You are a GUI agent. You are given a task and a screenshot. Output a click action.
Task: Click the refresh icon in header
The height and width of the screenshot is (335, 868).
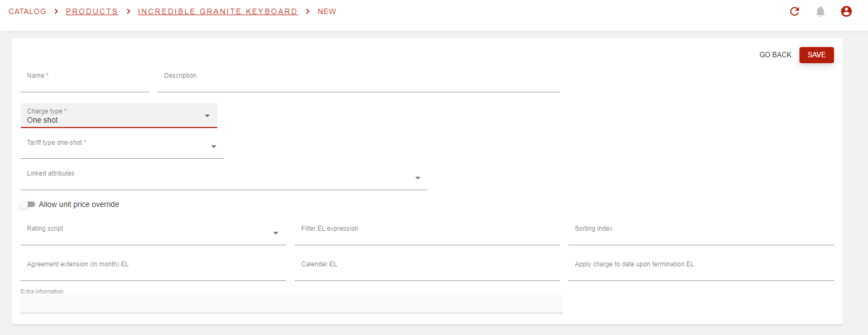(795, 11)
